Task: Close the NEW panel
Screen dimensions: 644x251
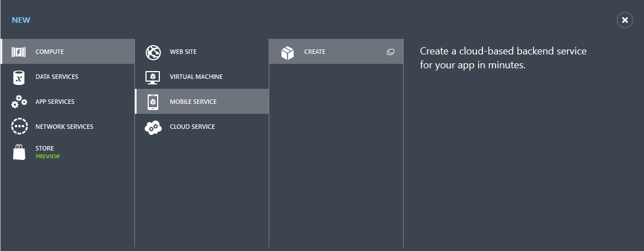Action: tap(625, 20)
